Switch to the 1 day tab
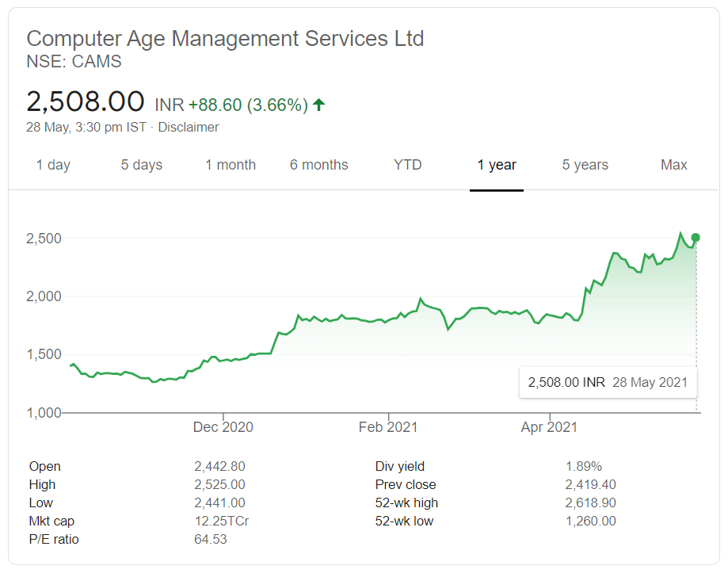Screen dimensions: 728x577 pyautogui.click(x=53, y=165)
